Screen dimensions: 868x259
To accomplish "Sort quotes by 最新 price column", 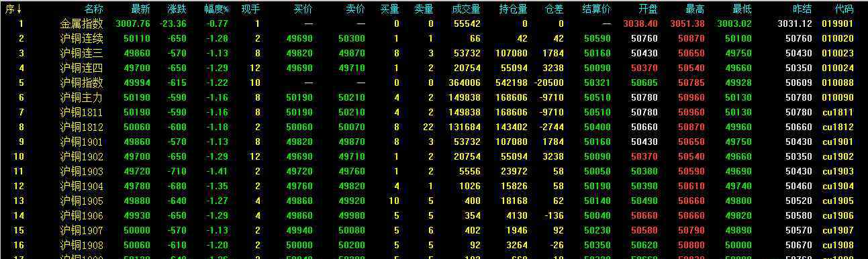I will (141, 9).
